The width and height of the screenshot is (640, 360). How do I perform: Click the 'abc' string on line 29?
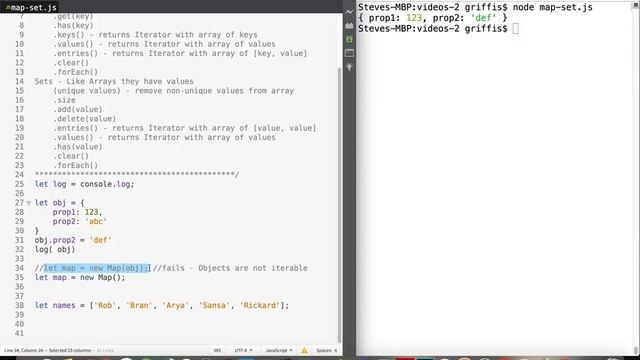point(96,222)
